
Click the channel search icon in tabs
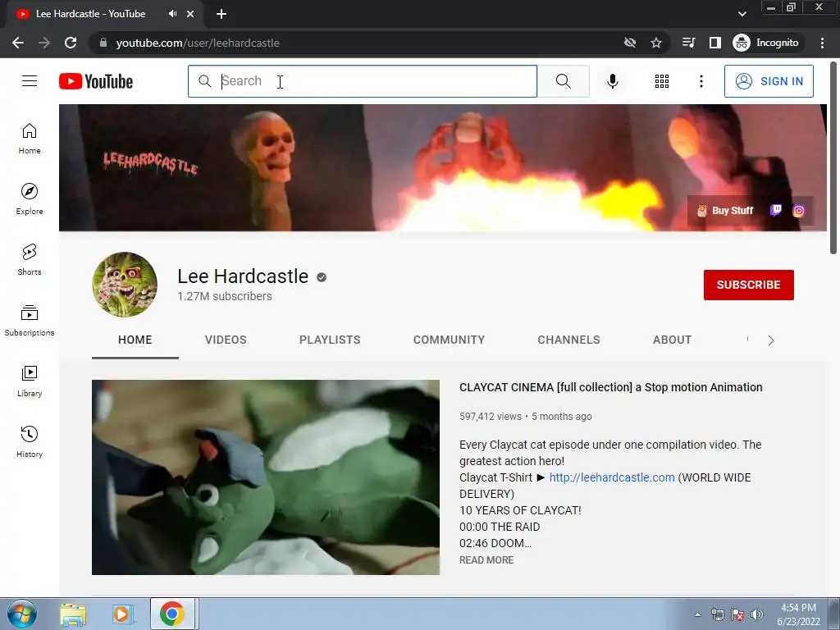click(x=747, y=340)
